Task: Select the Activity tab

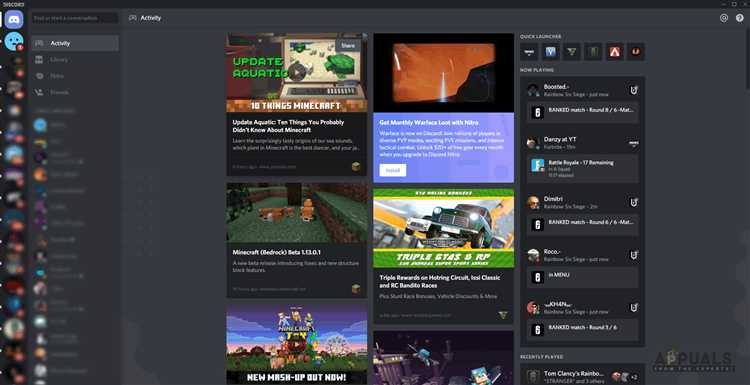Action: pyautogui.click(x=75, y=43)
